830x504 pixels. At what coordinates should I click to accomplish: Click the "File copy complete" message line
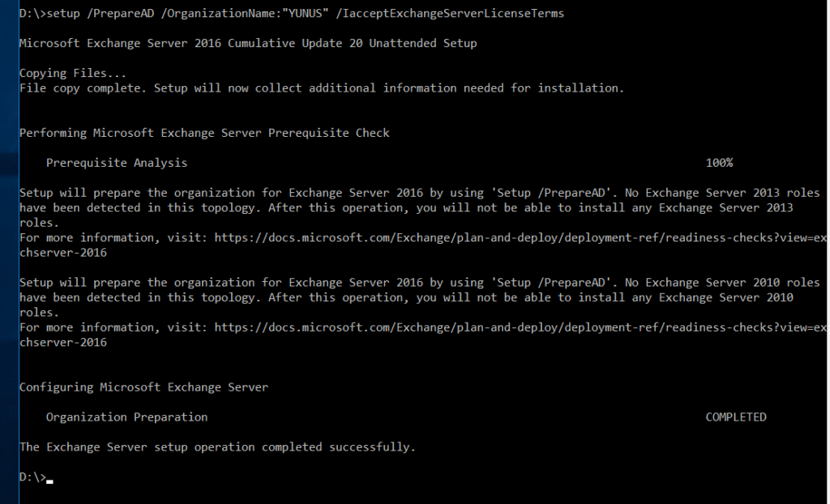click(x=322, y=88)
